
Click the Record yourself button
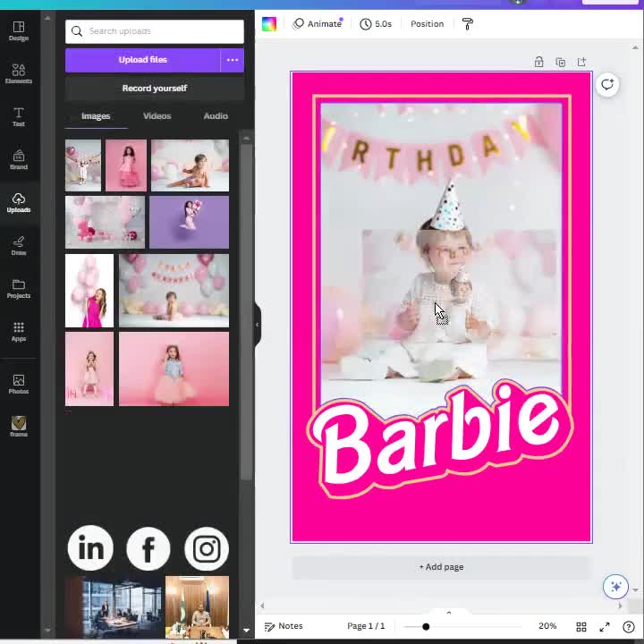tap(155, 89)
